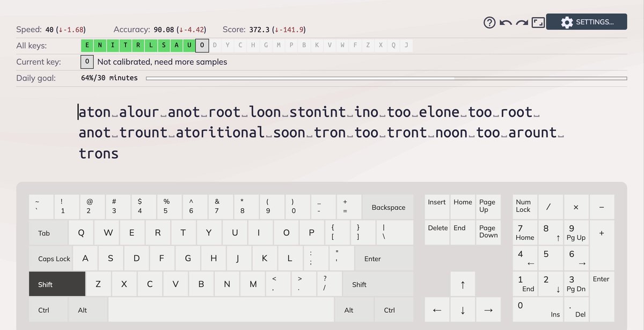The width and height of the screenshot is (644, 330).
Task: Click the numpad multiply key
Action: [x=576, y=207]
